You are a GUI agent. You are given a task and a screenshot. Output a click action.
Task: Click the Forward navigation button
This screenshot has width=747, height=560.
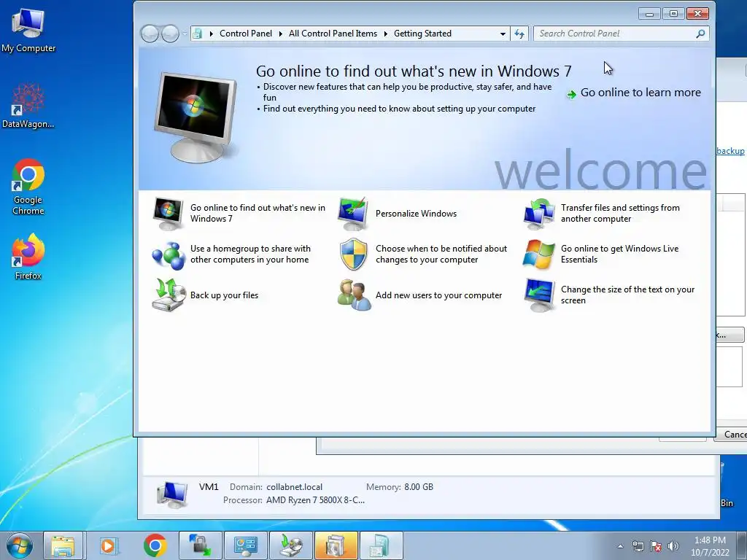170,34
